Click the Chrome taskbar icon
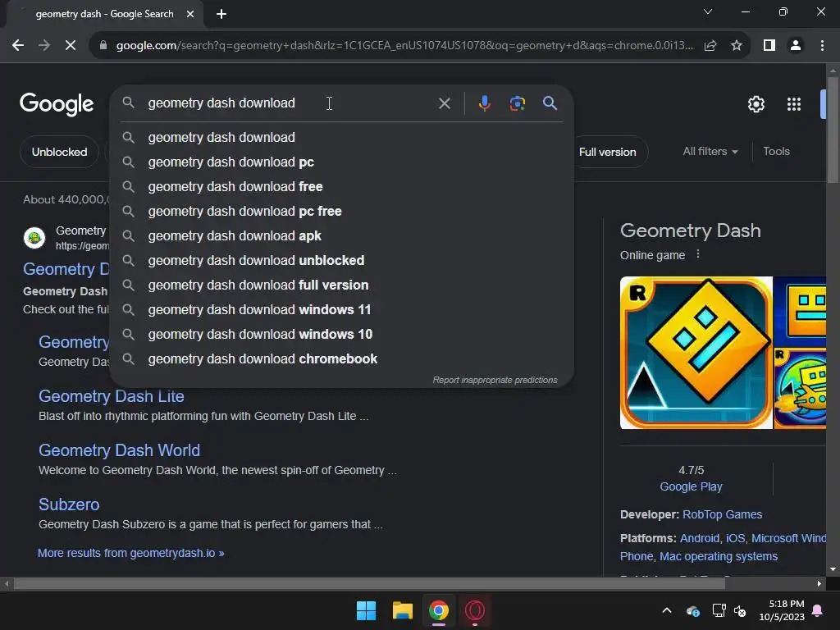Viewport: 840px width, 630px height. pos(438,610)
